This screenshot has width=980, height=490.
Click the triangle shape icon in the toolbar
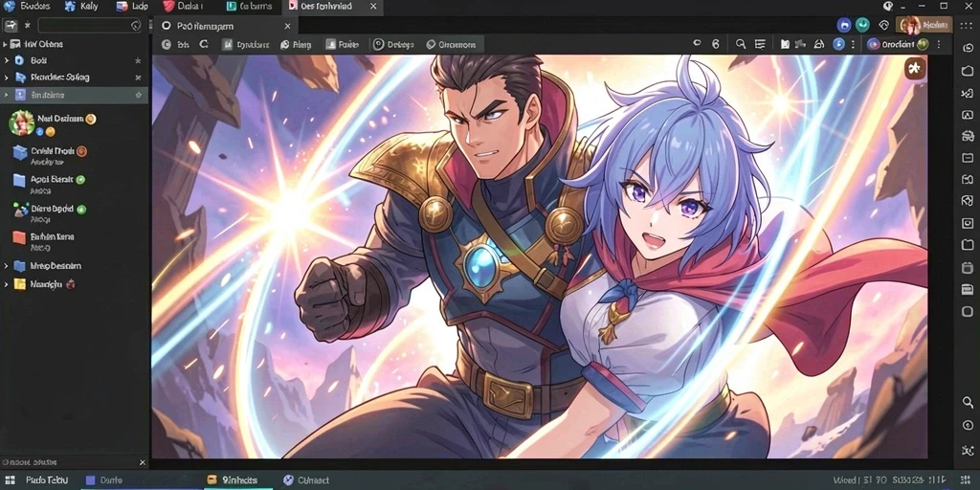[819, 44]
